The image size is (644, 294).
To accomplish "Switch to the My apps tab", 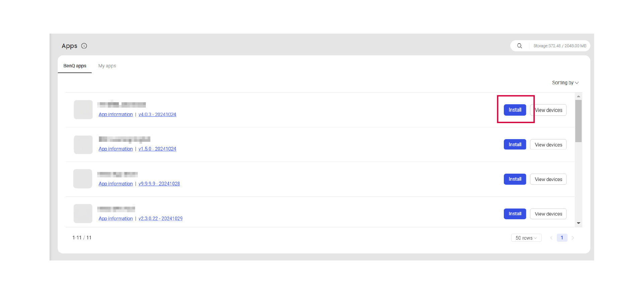I will point(107,66).
